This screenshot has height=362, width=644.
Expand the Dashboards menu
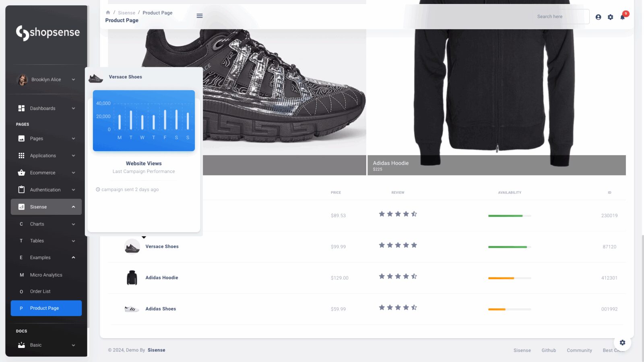73,108
